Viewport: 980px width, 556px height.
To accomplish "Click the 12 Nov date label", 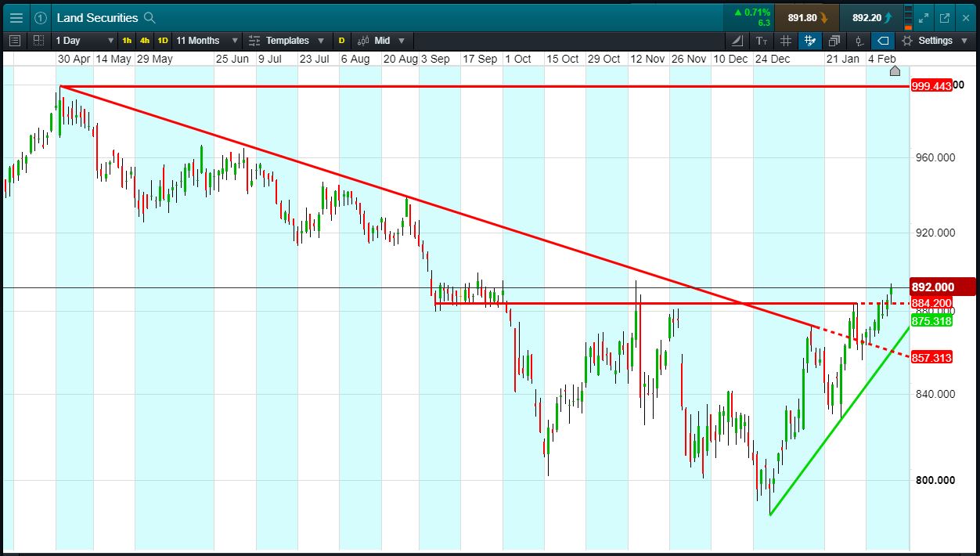I will tap(647, 59).
